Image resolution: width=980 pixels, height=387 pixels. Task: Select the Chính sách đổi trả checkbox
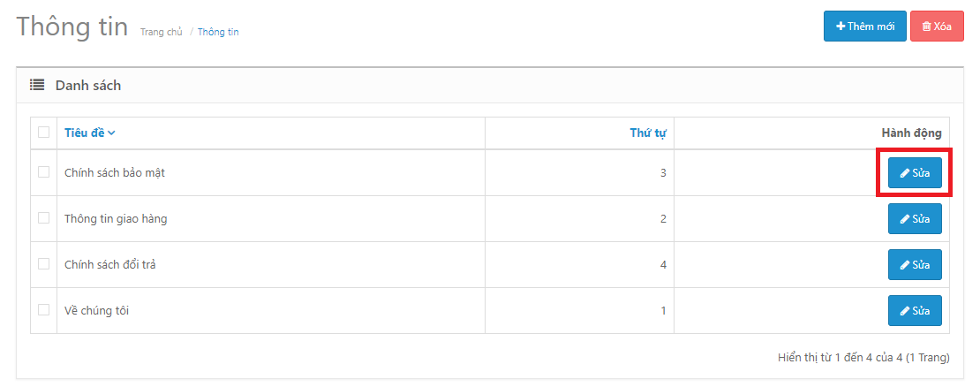pos(44,264)
